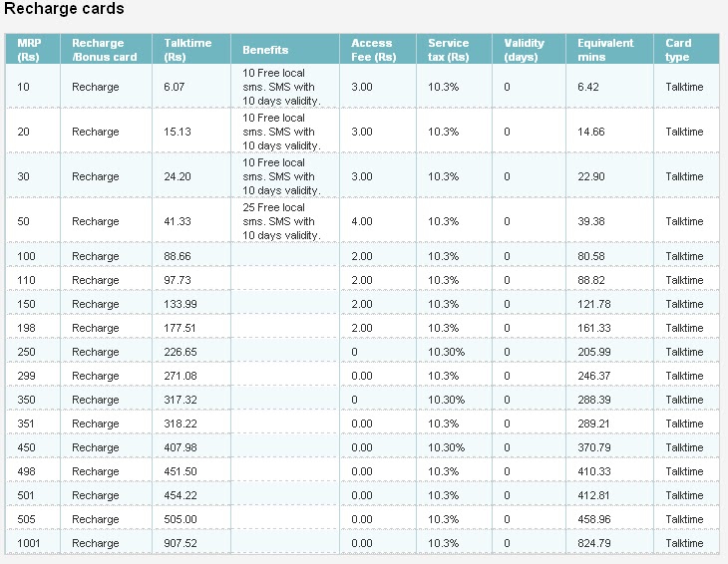This screenshot has height=564, width=728.
Task: Select equivalent mins 6.42 cell
Action: (588, 87)
